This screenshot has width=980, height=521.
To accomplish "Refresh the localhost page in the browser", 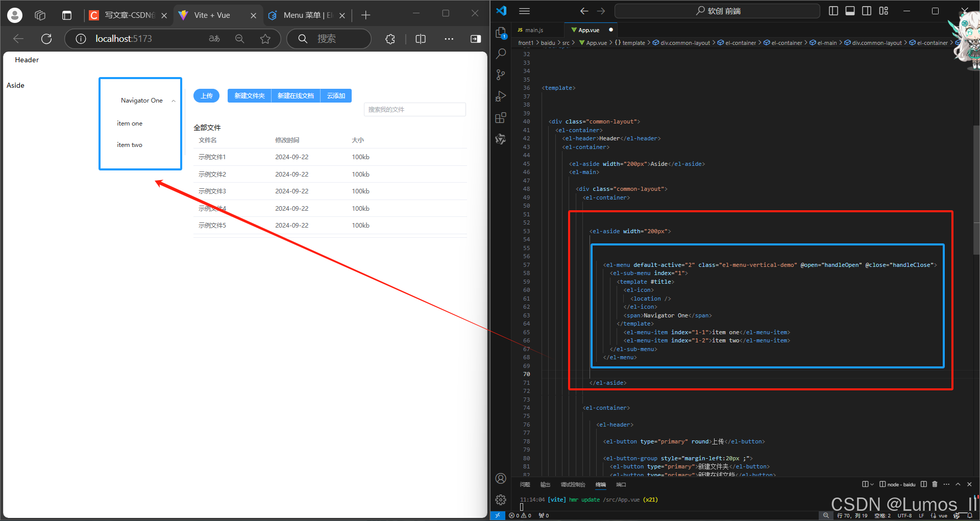I will (46, 39).
